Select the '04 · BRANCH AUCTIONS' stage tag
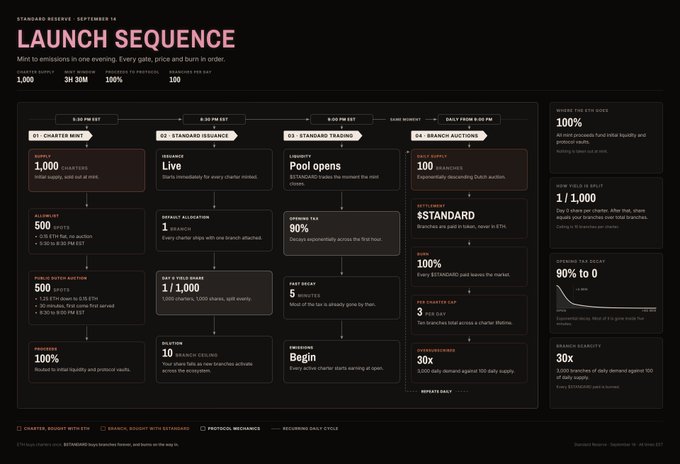 click(x=449, y=136)
